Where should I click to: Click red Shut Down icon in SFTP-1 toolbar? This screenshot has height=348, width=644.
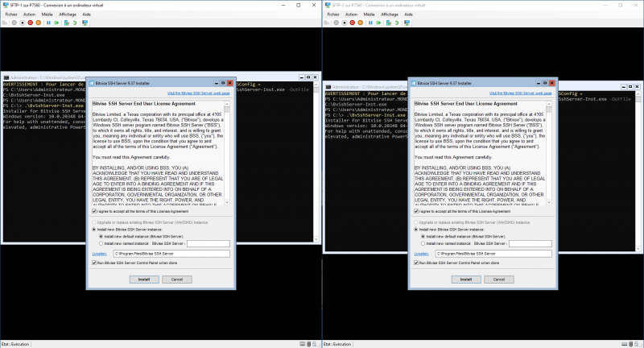tap(31, 23)
